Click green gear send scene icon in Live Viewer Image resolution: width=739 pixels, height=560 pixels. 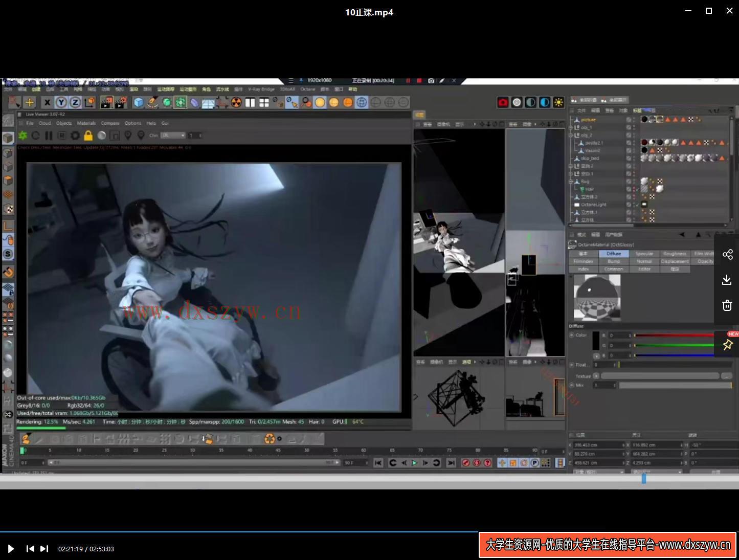pos(23,136)
